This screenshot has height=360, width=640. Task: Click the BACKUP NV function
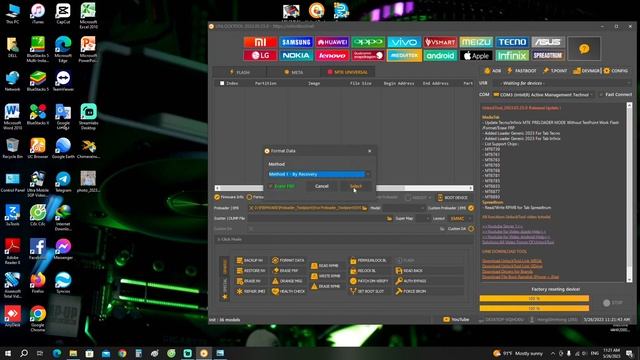pos(250,260)
